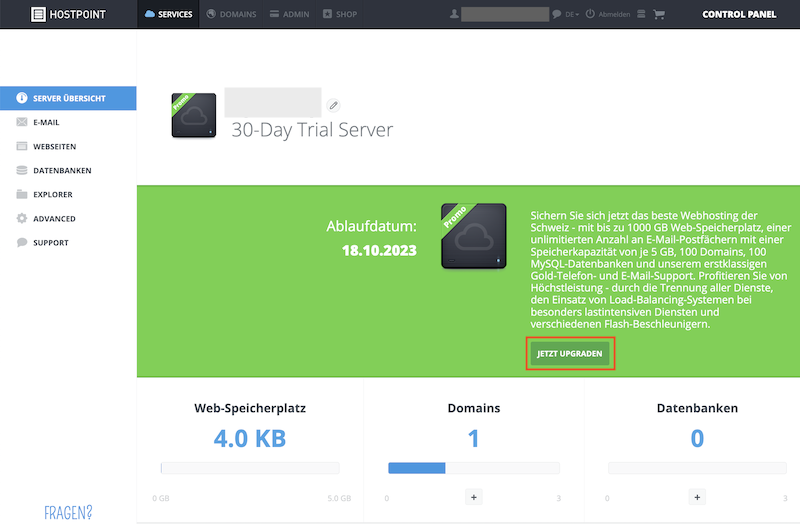Image resolution: width=800 pixels, height=524 pixels.
Task: Click the Datenbanken heading in statistics
Action: click(x=697, y=408)
